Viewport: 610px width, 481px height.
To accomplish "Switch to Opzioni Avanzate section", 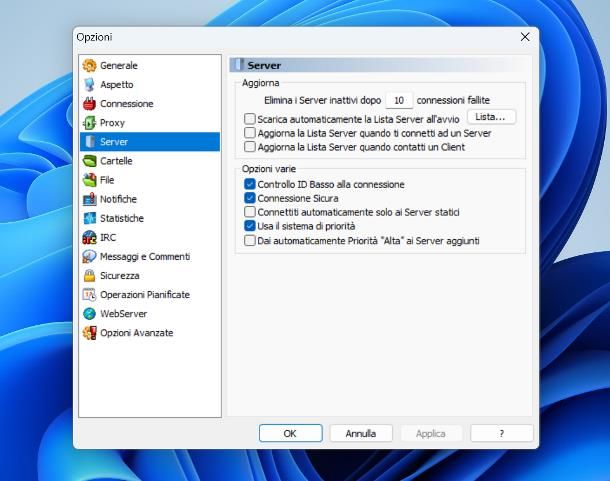I will [136, 332].
